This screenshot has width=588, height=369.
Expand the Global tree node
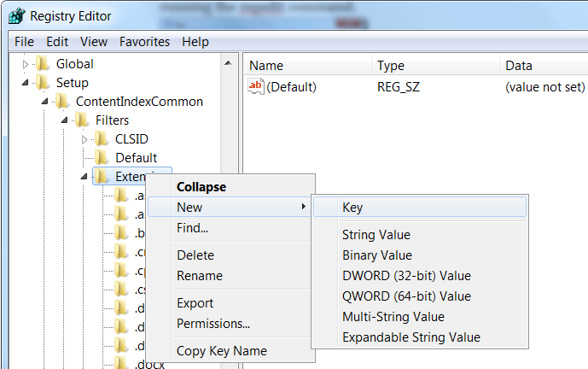coord(25,64)
